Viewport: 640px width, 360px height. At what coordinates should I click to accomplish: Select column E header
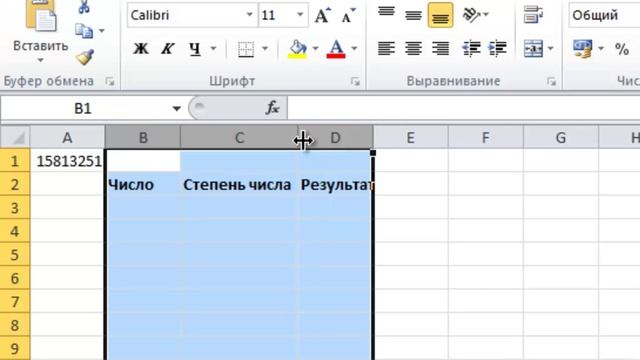pyautogui.click(x=411, y=138)
